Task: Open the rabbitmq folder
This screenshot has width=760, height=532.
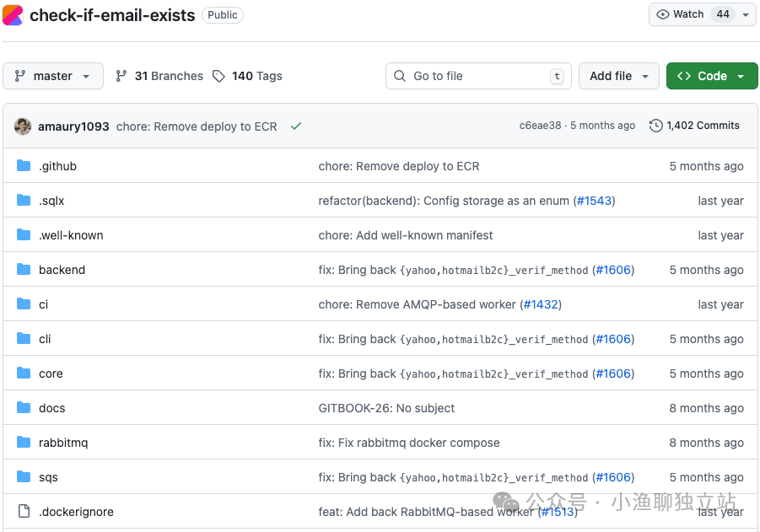Action: coord(63,443)
